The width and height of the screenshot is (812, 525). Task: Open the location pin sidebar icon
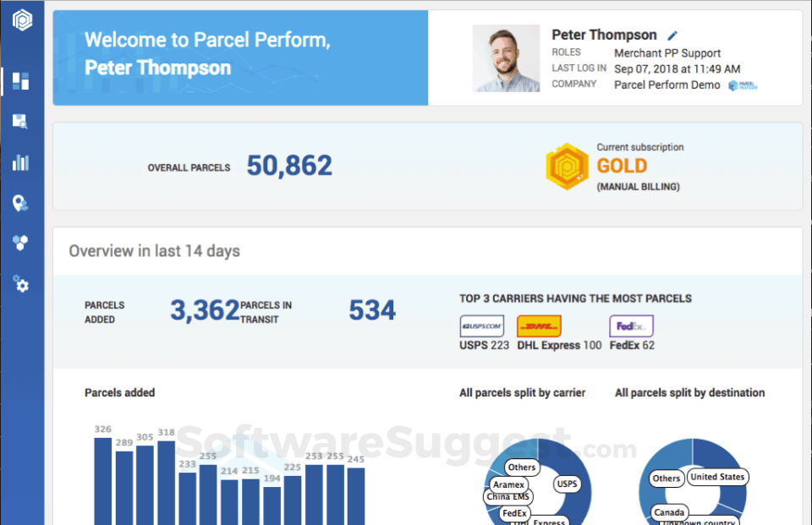pos(20,204)
